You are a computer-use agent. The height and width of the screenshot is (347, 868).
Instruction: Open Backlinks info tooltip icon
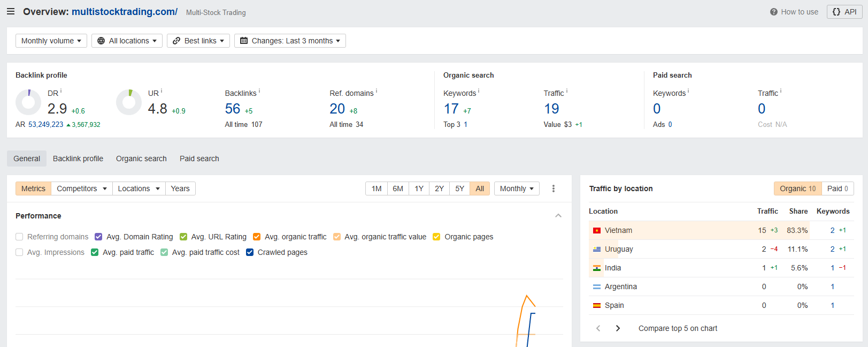click(259, 91)
